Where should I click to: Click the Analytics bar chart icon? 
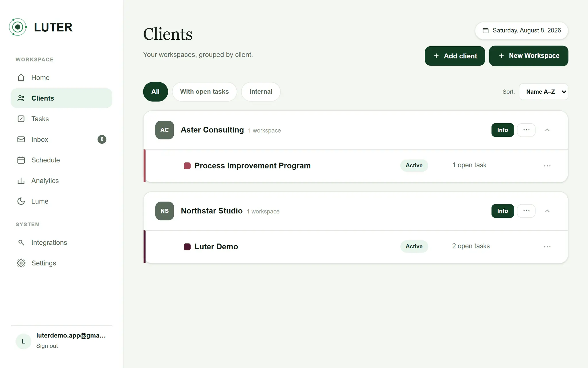[21, 181]
